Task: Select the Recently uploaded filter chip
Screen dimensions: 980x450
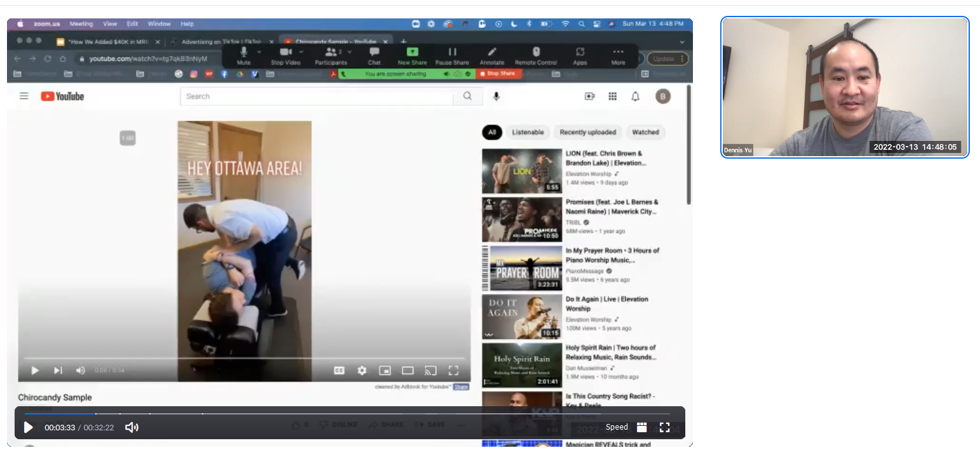Action: pyautogui.click(x=587, y=132)
